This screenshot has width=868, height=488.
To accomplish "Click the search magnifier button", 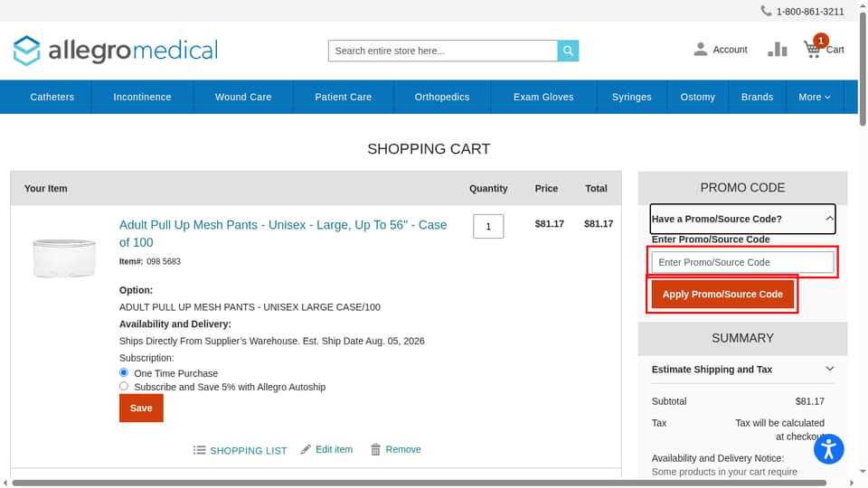I will tap(568, 51).
